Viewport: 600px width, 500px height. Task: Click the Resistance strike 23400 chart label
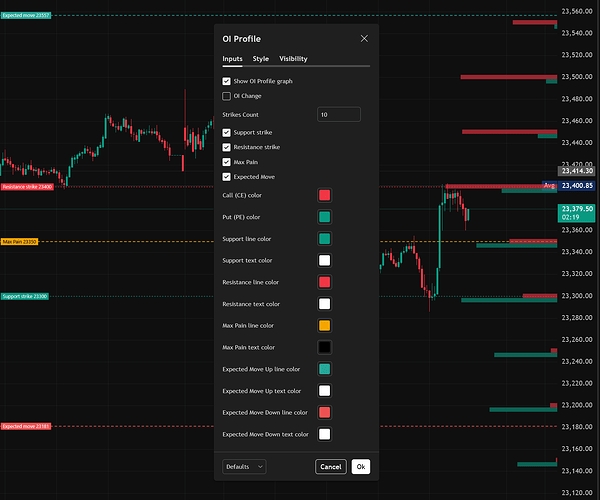[x=27, y=187]
